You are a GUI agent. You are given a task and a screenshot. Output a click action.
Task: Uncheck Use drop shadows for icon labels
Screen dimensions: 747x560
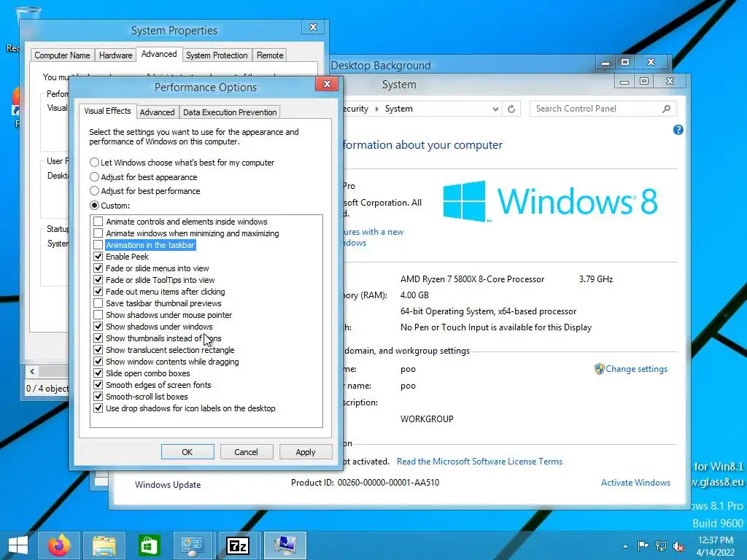(x=98, y=408)
